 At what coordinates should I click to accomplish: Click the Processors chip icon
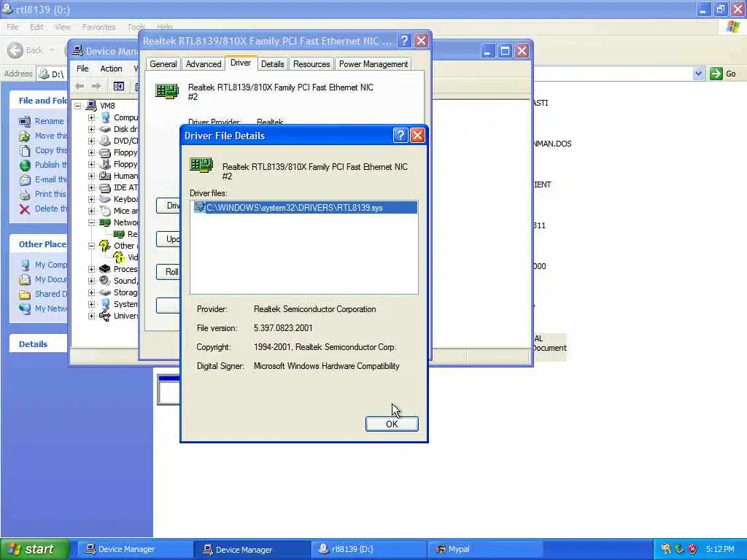click(105, 269)
